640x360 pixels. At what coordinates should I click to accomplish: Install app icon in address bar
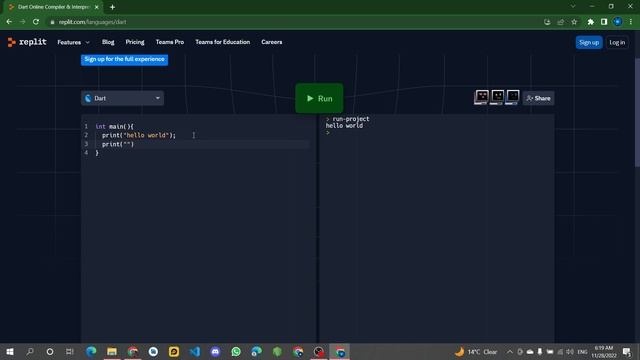(x=547, y=22)
